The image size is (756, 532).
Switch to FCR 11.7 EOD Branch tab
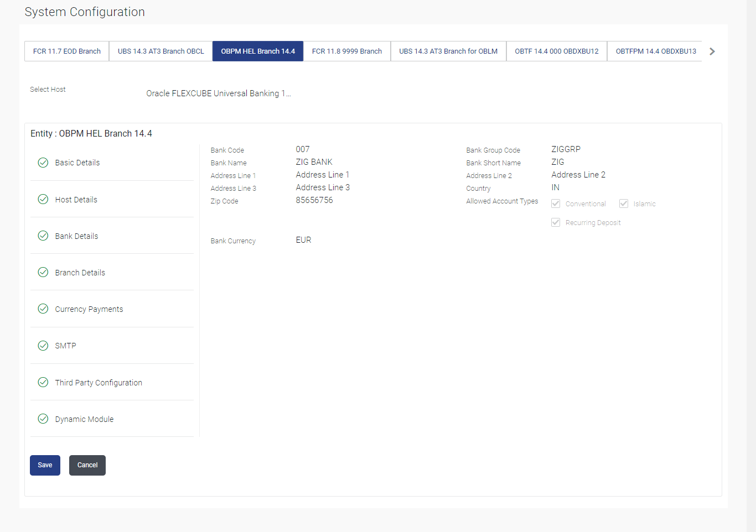[x=67, y=51]
